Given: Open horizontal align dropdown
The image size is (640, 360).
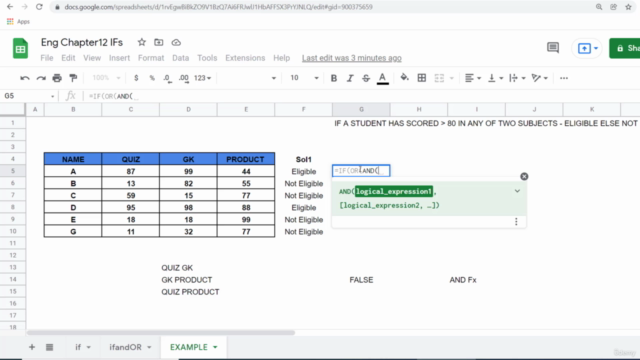Looking at the screenshot, I should [473, 78].
